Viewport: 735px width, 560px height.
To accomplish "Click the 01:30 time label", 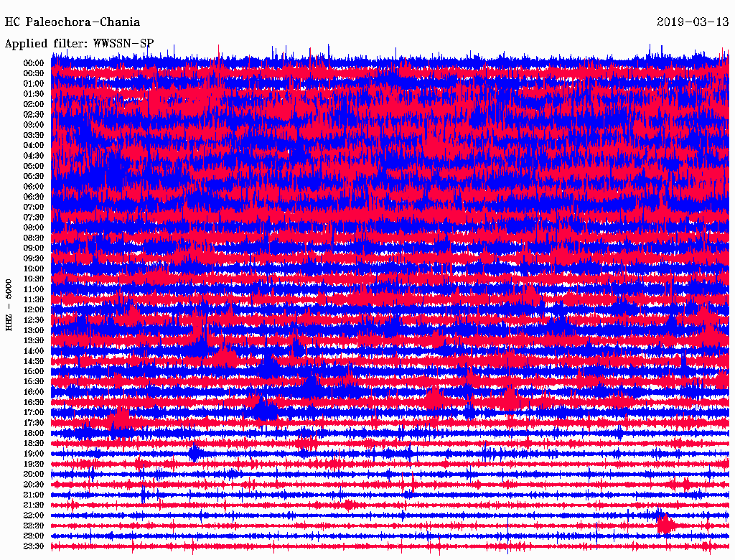I will coord(34,94).
